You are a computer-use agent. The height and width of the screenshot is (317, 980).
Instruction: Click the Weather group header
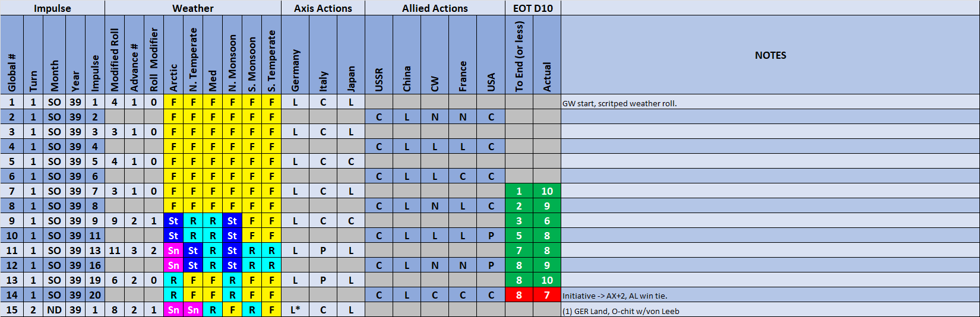192,8
